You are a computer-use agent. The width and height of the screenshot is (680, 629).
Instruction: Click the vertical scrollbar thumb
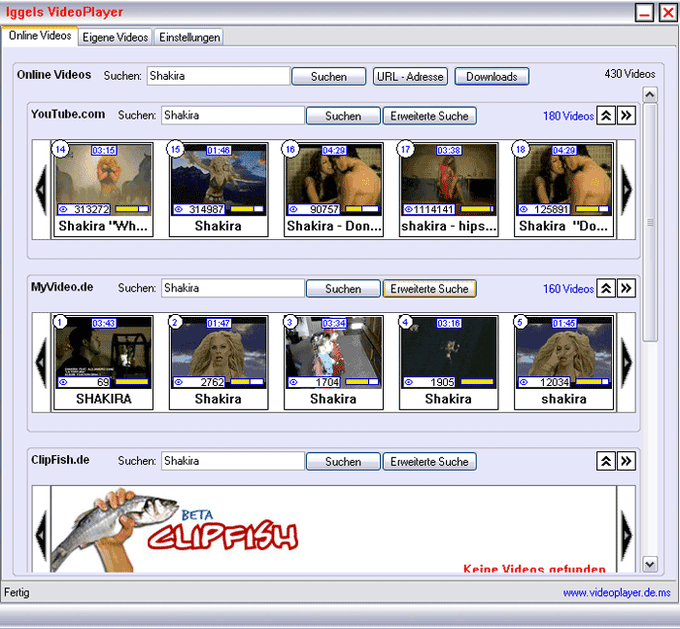(x=650, y=223)
